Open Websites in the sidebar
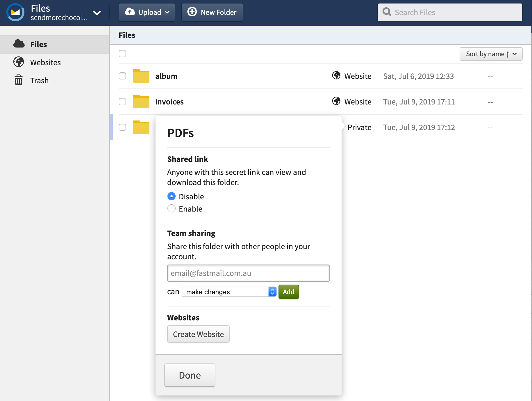 pos(55,62)
